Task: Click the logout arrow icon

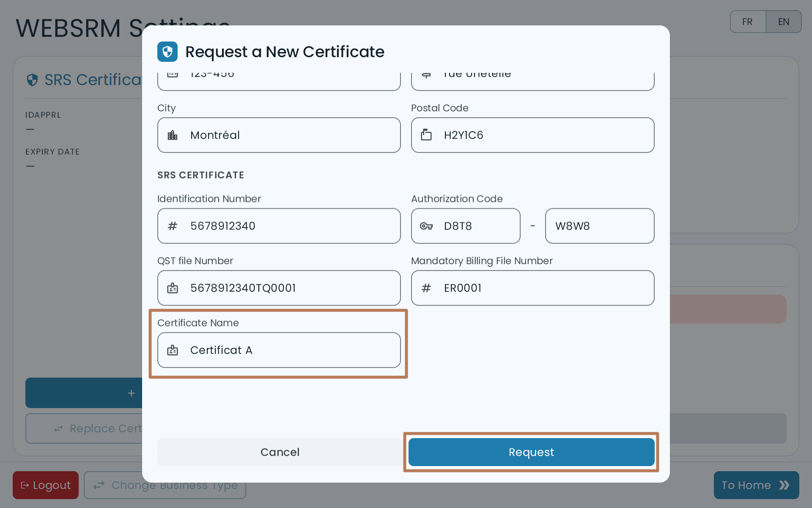Action: pos(25,485)
